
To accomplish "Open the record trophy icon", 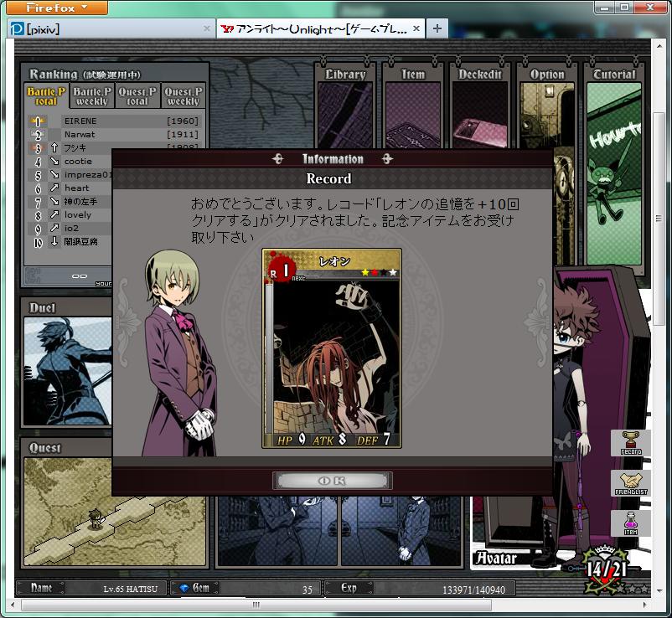I will coord(630,443).
